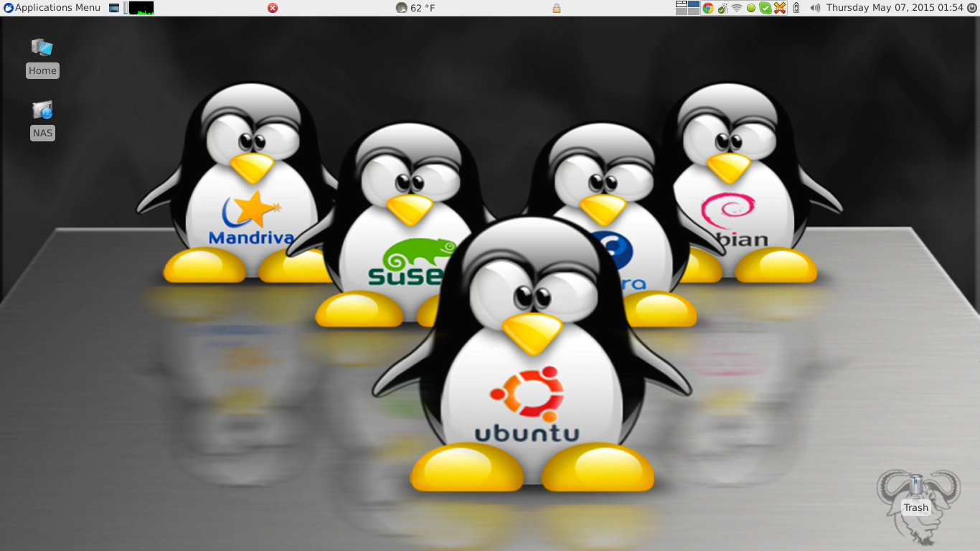Click the green checkmark tray icon

click(765, 8)
